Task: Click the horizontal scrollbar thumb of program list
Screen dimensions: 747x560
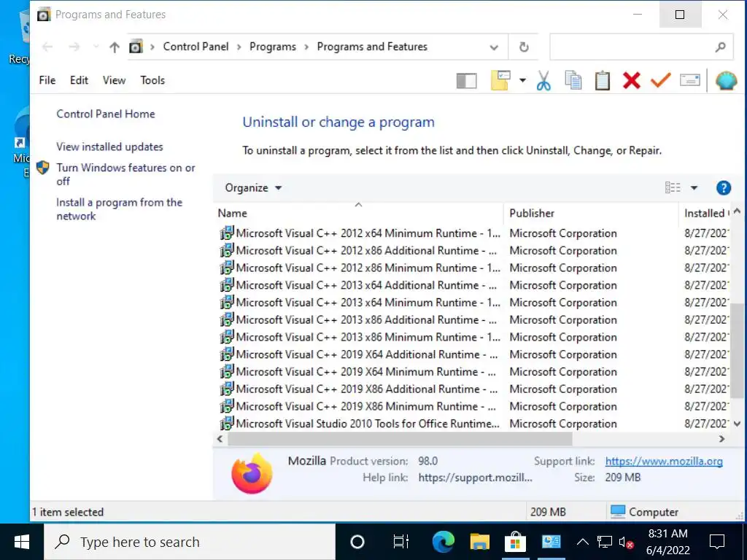Action: pos(400,439)
